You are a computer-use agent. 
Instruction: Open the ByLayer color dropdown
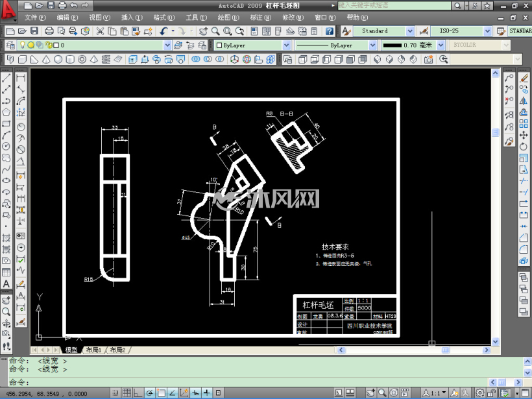[287, 45]
